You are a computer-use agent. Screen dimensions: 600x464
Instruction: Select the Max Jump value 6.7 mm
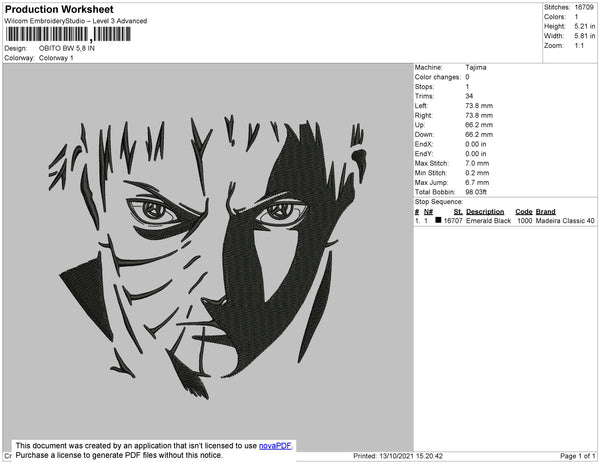tap(477, 182)
